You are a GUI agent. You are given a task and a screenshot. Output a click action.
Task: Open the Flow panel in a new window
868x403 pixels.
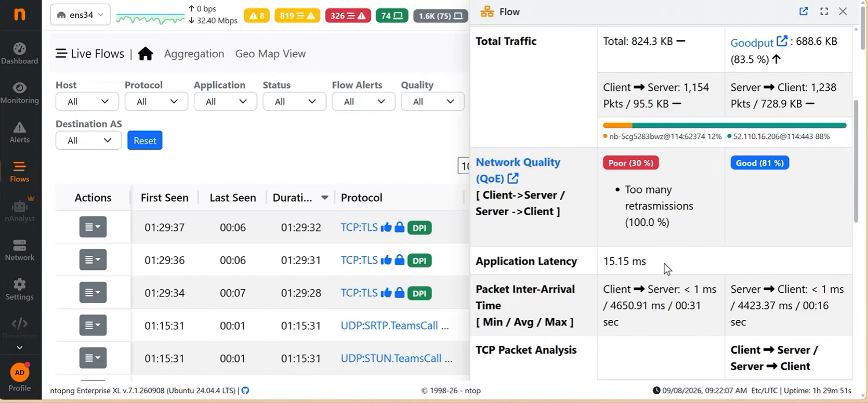[804, 11]
